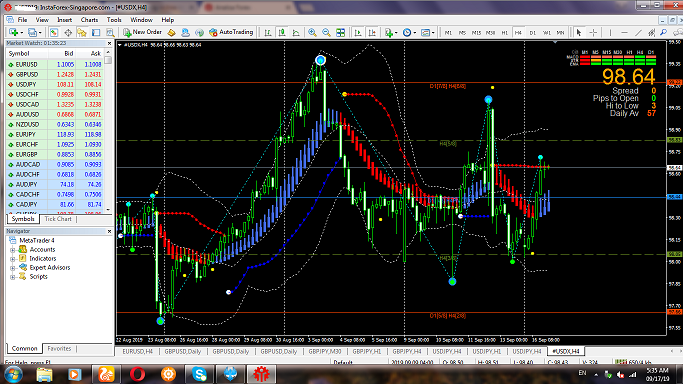The image size is (683, 384).
Task: Click the Zoom Out magnifier icon
Action: point(326,32)
